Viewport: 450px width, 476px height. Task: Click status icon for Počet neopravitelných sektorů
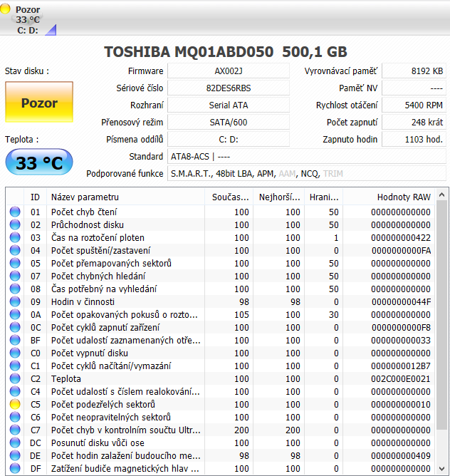pos(15,417)
